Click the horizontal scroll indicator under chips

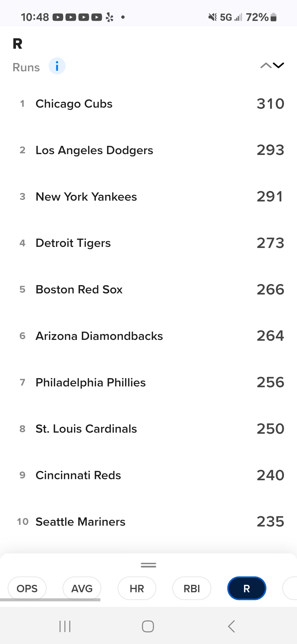[x=50, y=600]
